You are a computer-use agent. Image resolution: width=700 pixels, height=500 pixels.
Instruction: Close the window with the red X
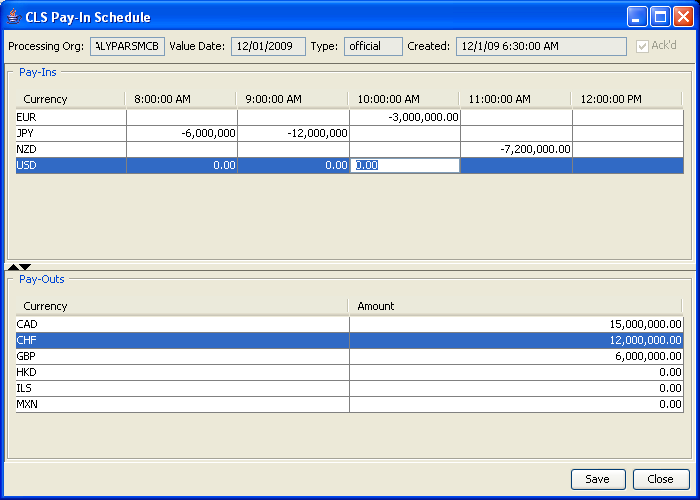coord(683,17)
